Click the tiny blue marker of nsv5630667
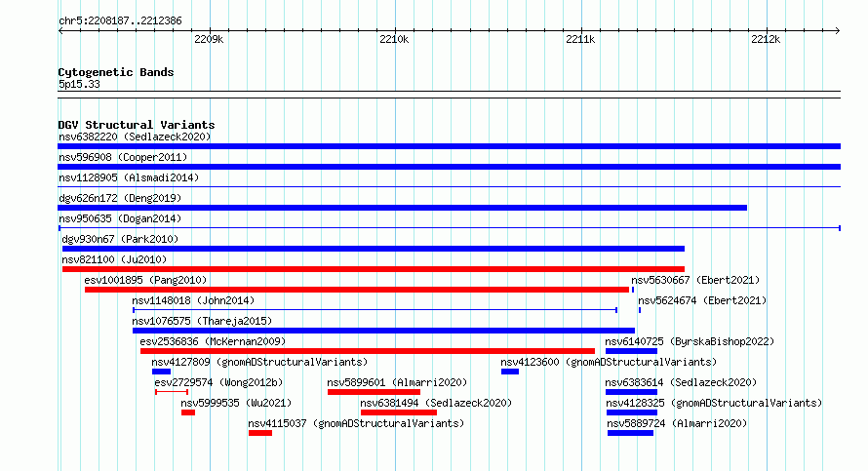The image size is (868, 471). pos(633,290)
